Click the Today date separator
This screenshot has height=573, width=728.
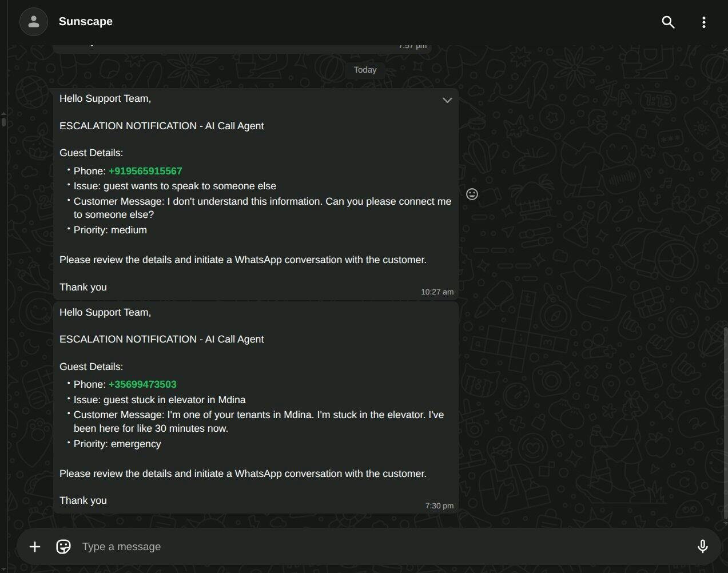(x=365, y=70)
